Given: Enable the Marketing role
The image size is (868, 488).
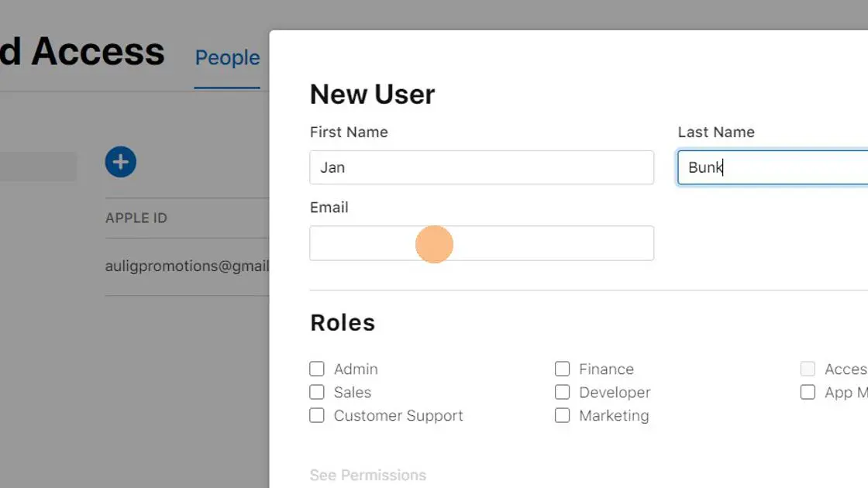Looking at the screenshot, I should point(562,415).
